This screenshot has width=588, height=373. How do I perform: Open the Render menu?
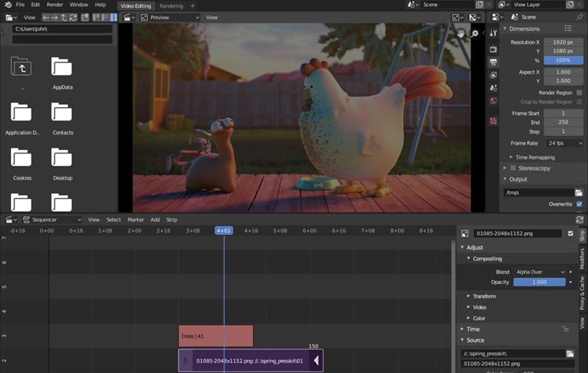(54, 4)
